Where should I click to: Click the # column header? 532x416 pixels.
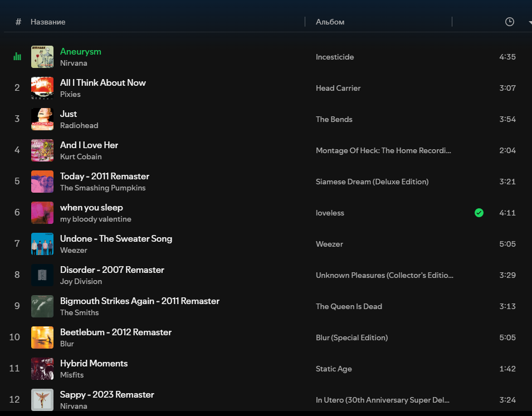(x=18, y=22)
